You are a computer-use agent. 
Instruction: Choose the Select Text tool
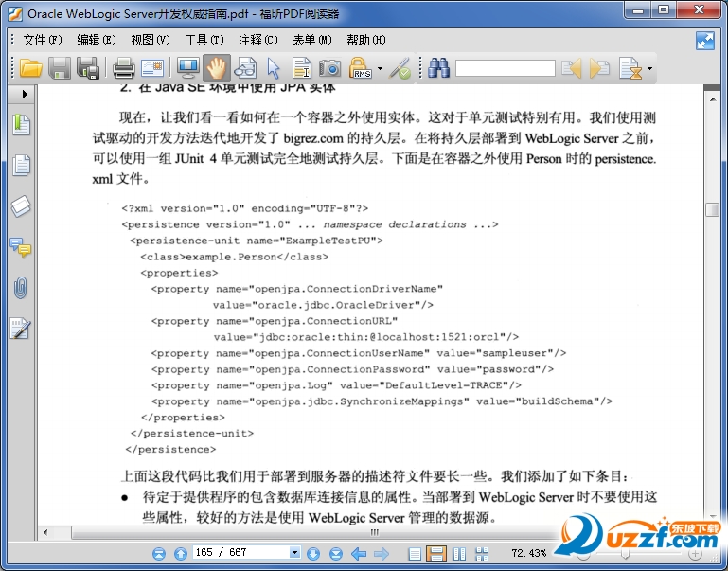pos(302,68)
